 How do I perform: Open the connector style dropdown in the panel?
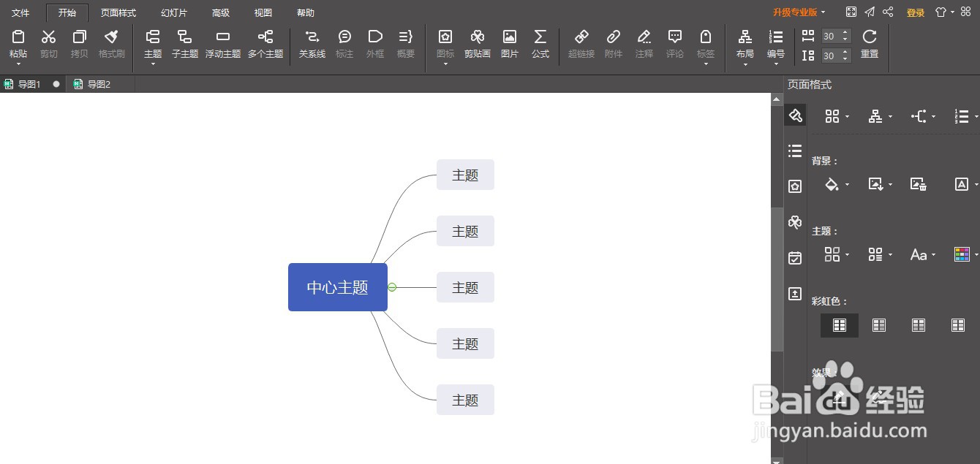point(923,116)
